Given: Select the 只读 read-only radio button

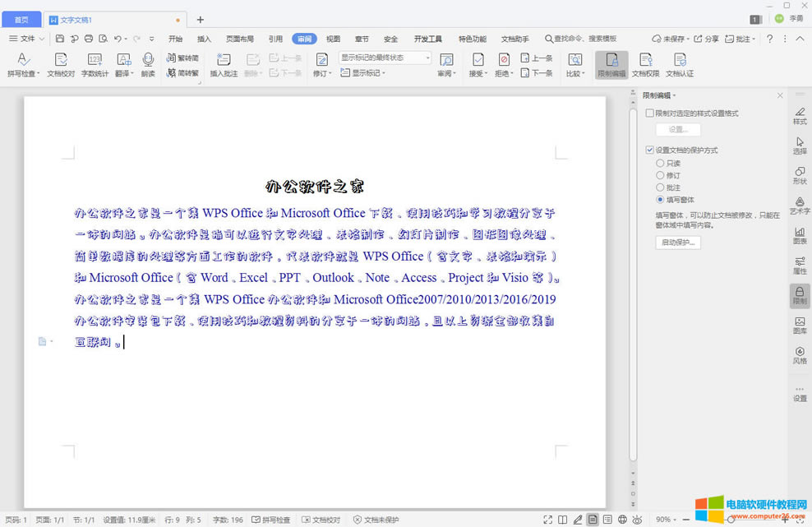Looking at the screenshot, I should click(660, 164).
